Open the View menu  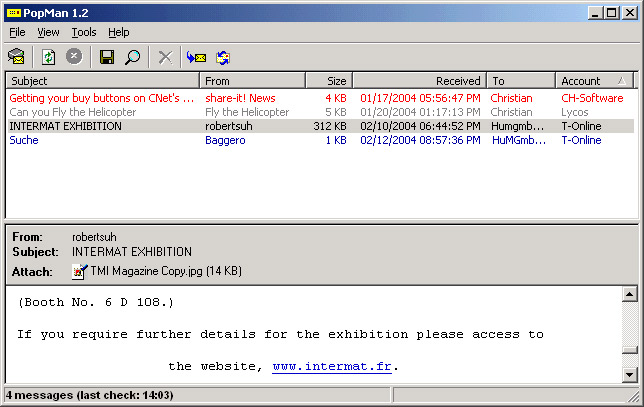coord(48,32)
